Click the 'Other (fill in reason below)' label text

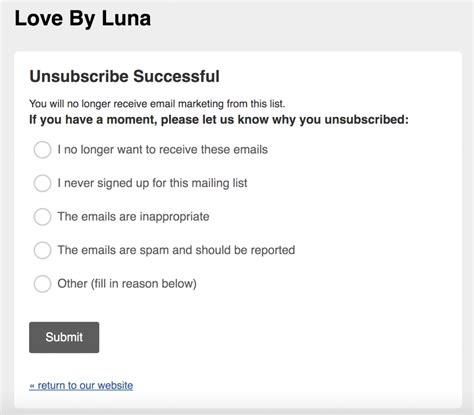[127, 284]
